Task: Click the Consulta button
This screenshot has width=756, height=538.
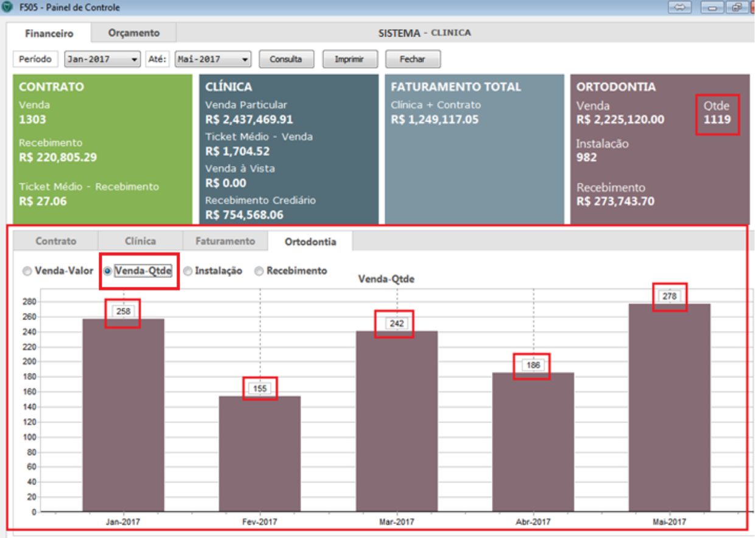Action: click(x=286, y=59)
